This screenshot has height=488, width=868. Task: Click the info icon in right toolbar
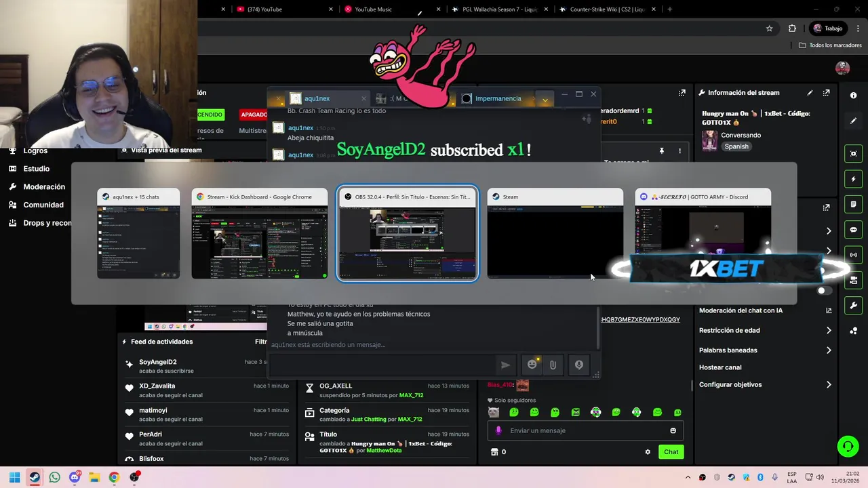[854, 96]
